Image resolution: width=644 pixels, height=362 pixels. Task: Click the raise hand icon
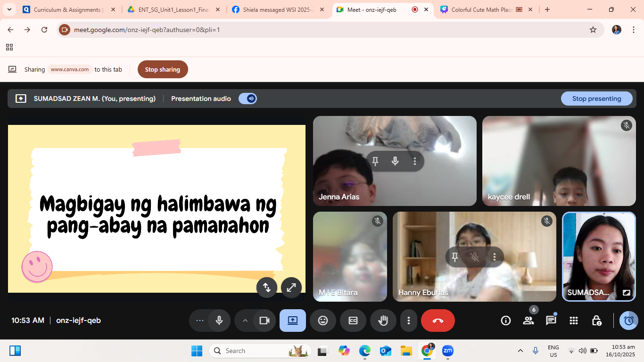tap(383, 321)
